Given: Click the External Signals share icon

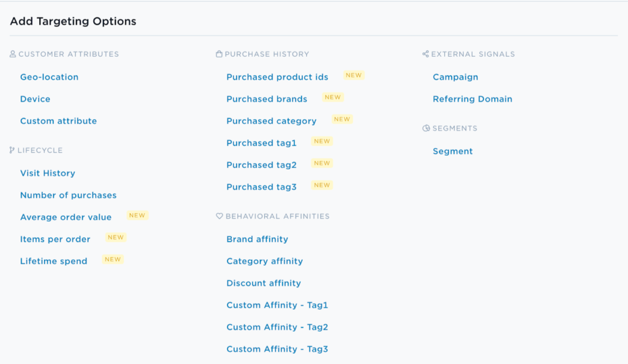Looking at the screenshot, I should 426,54.
